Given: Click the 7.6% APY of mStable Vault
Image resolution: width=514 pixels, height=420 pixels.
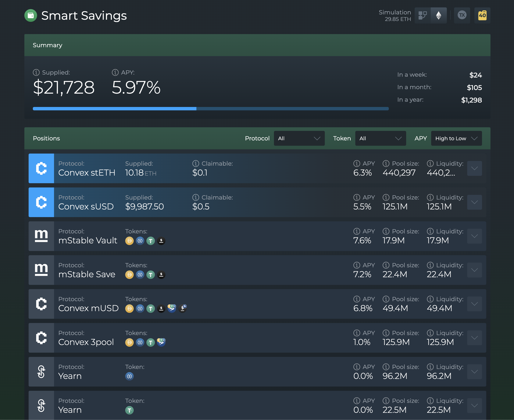Looking at the screenshot, I should (362, 240).
